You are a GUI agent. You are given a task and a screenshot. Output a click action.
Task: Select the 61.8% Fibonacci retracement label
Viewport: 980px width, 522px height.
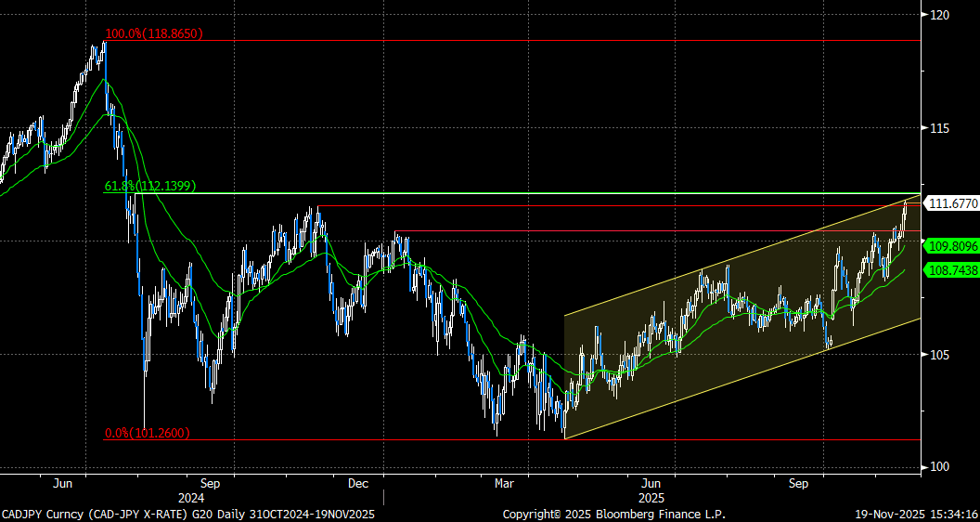[x=152, y=187]
